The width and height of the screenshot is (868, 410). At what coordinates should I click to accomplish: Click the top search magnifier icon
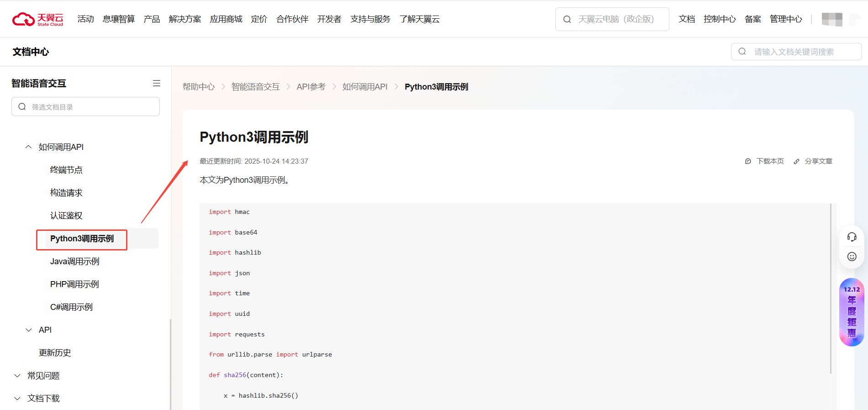567,19
